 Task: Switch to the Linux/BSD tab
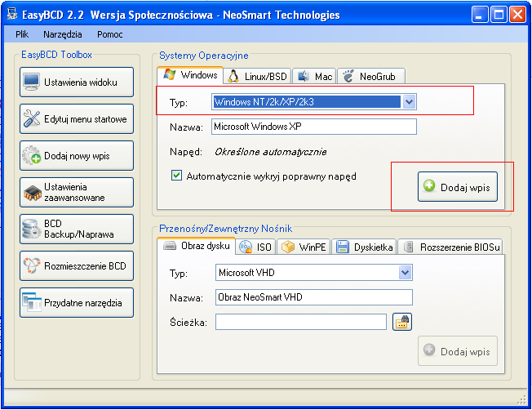point(258,77)
